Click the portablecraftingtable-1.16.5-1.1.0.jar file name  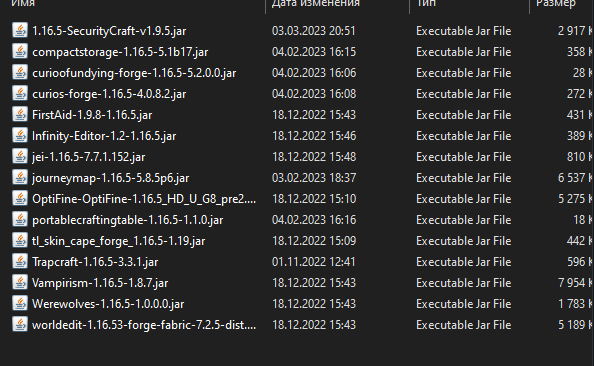[128, 220]
